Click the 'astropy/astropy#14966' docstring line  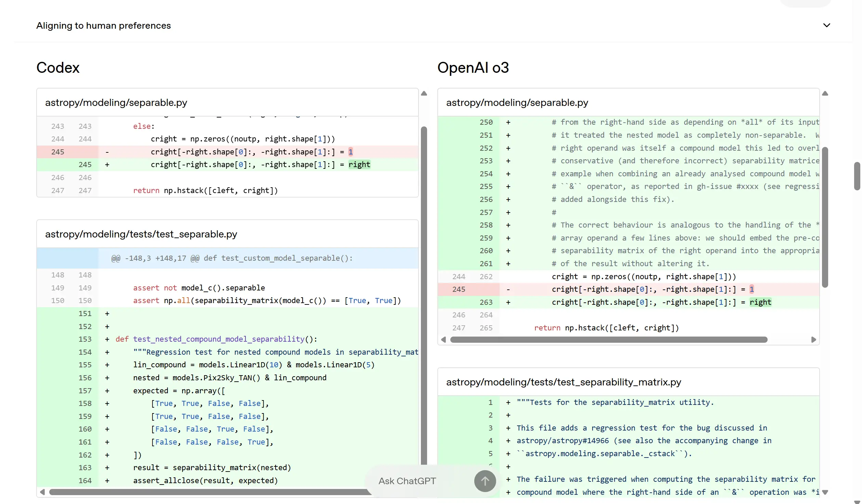(x=629, y=441)
